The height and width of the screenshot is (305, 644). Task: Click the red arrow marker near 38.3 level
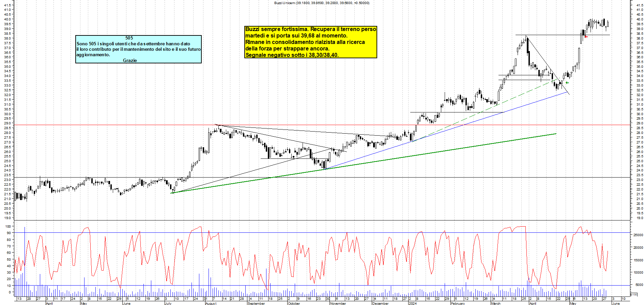tap(586, 37)
